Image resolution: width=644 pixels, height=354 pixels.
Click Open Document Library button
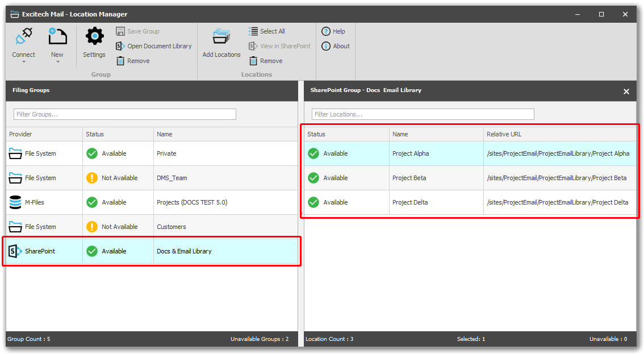click(x=154, y=46)
